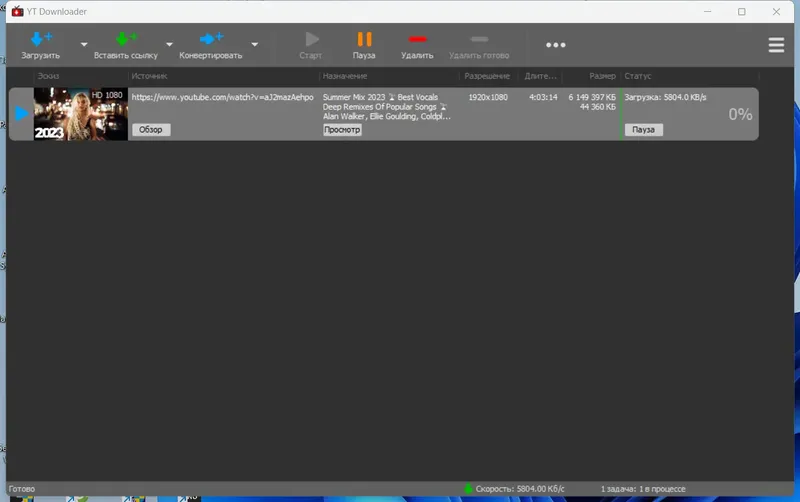
Task: Click the green speed icon in the status bar
Action: tap(468, 489)
